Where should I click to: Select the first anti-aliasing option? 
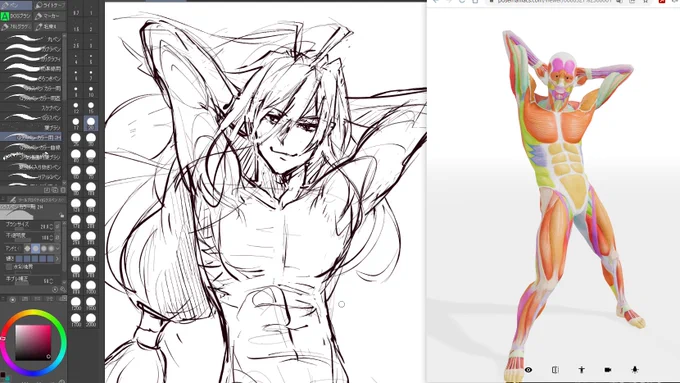pyautogui.click(x=27, y=248)
